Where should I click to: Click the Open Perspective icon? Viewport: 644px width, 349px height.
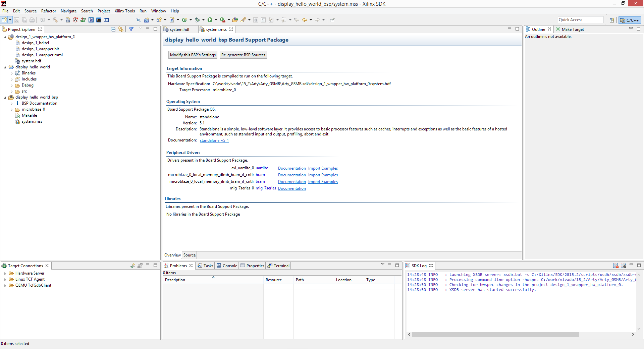[x=612, y=20]
